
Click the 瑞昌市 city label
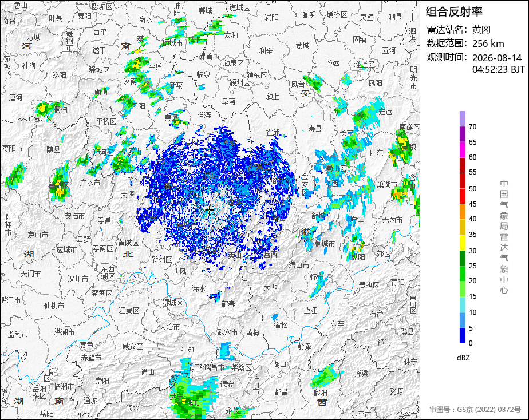[214, 368]
